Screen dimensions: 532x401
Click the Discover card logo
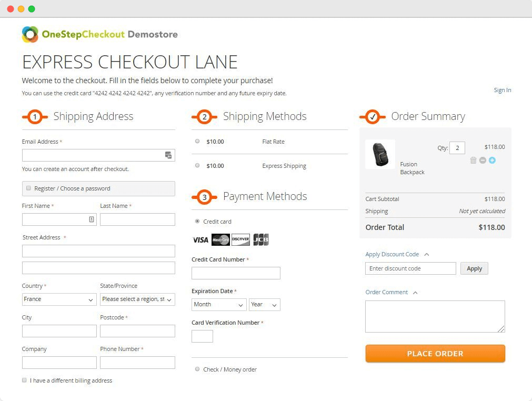240,239
